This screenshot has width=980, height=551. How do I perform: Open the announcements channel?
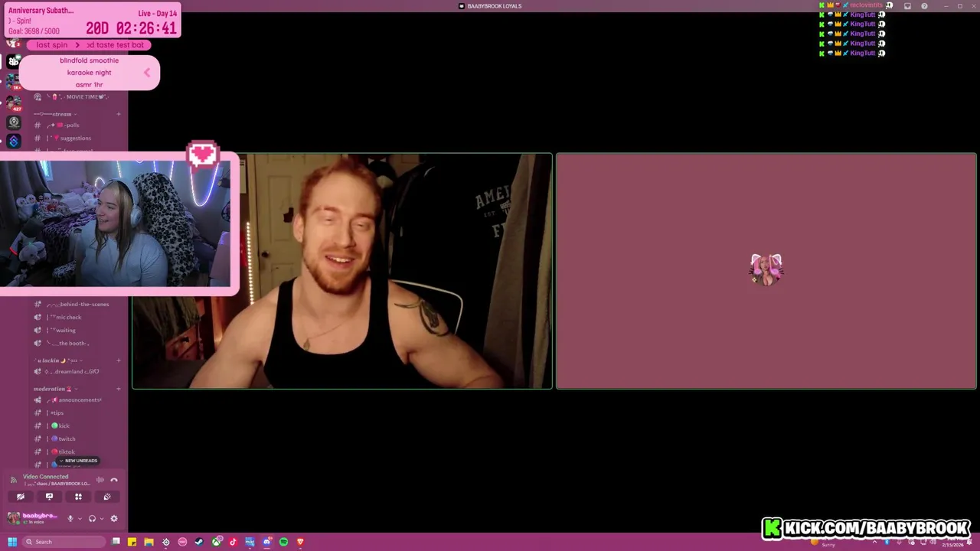tap(76, 399)
